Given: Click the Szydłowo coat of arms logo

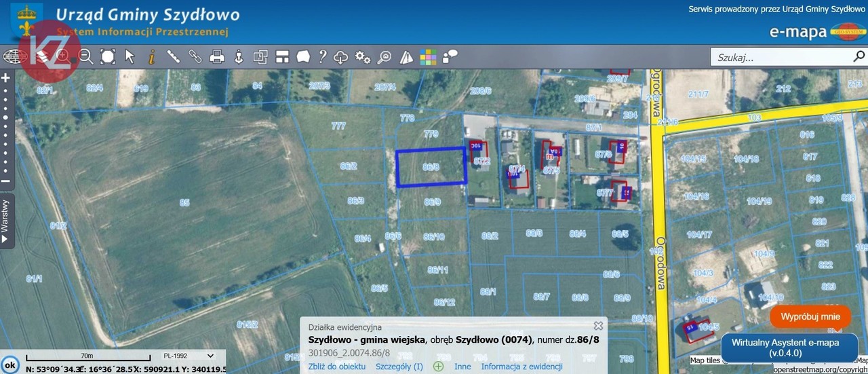Looking at the screenshot, I should 27,22.
